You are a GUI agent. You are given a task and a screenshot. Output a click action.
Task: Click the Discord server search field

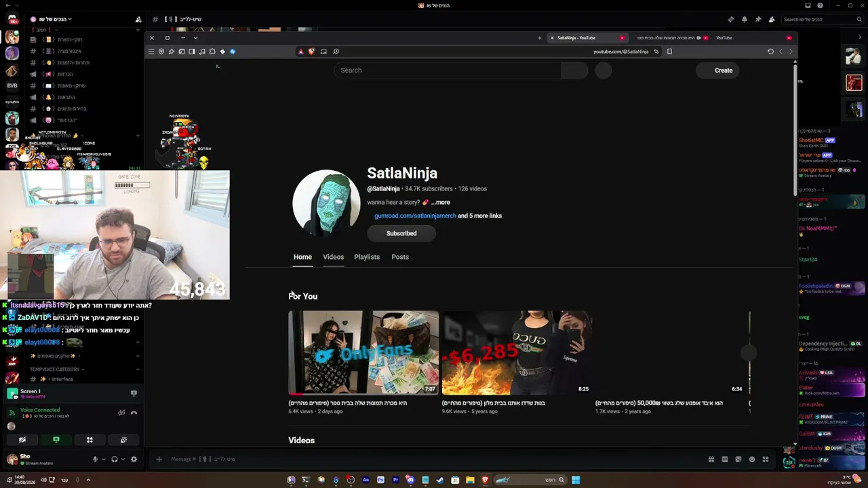coord(822,20)
